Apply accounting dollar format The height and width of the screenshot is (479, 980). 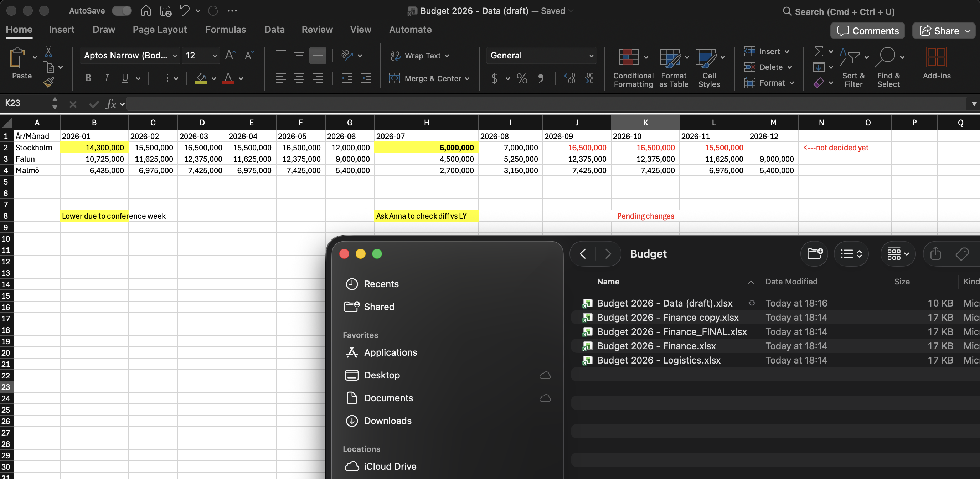(495, 78)
